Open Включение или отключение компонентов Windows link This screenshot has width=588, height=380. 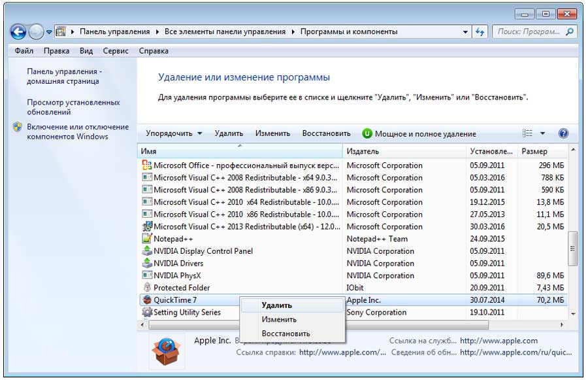point(78,132)
